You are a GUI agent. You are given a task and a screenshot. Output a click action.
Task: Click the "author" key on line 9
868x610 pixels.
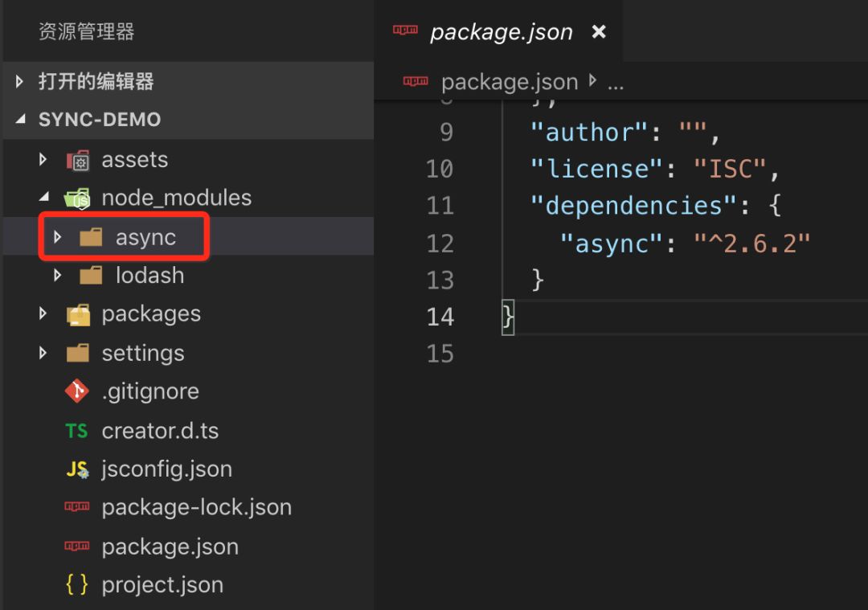pyautogui.click(x=589, y=133)
